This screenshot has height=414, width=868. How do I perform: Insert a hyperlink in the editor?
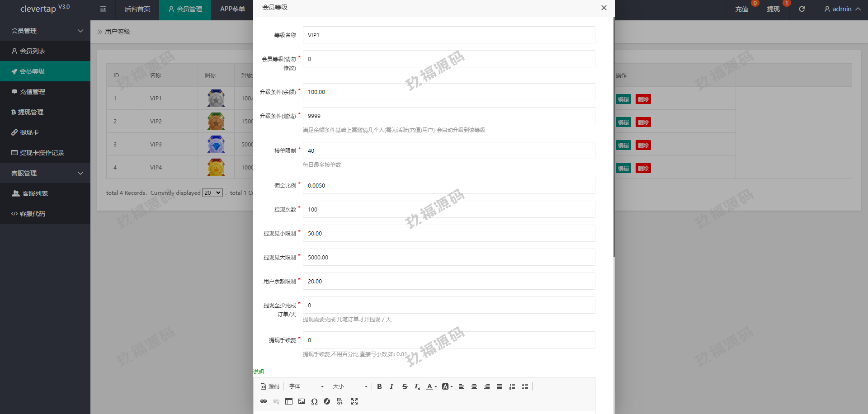coord(264,401)
